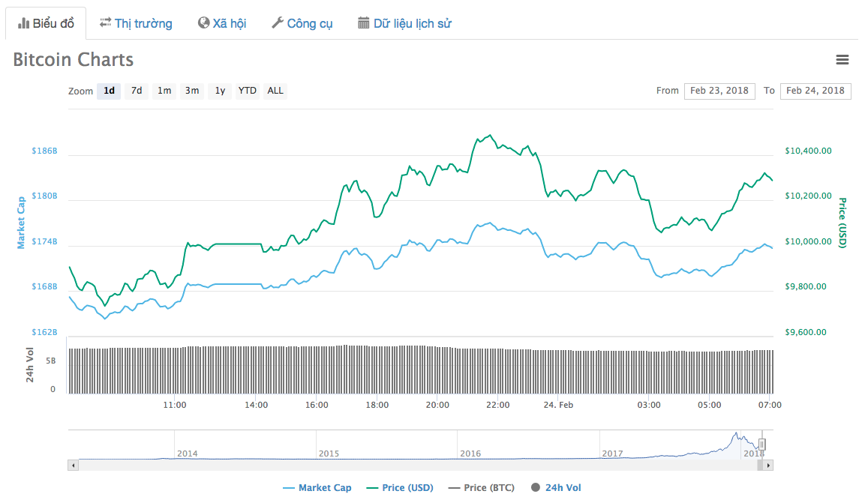Click the 07:00 x-axis label
Screen dimensions: 868x497
pyautogui.click(x=770, y=405)
